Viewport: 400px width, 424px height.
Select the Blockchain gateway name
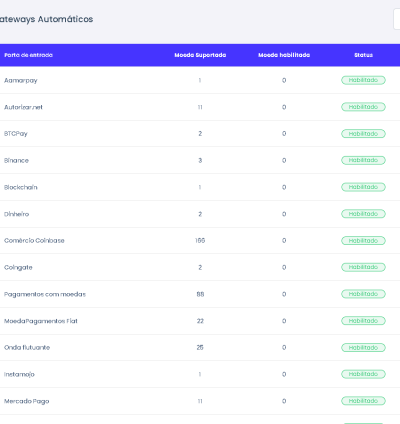point(21,187)
